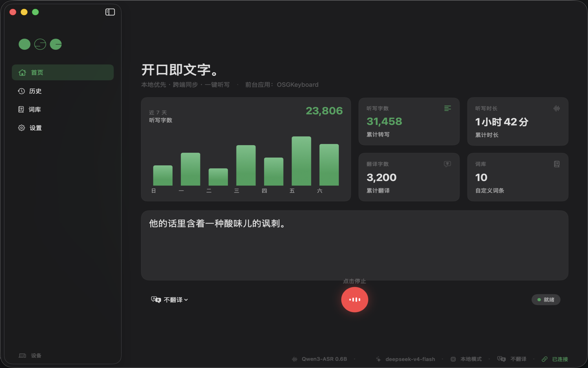This screenshot has width=588, height=368.
Task: Click the gear icon beside 设置
Action: [21, 128]
